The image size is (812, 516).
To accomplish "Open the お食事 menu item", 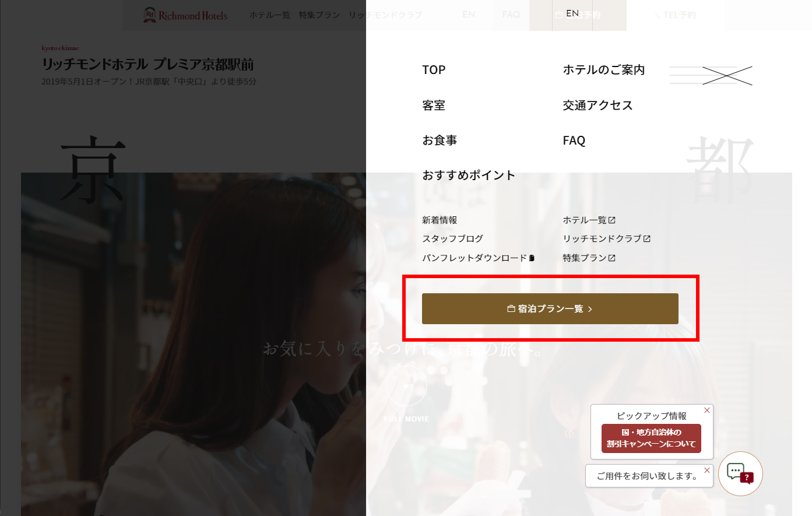I will pyautogui.click(x=440, y=141).
